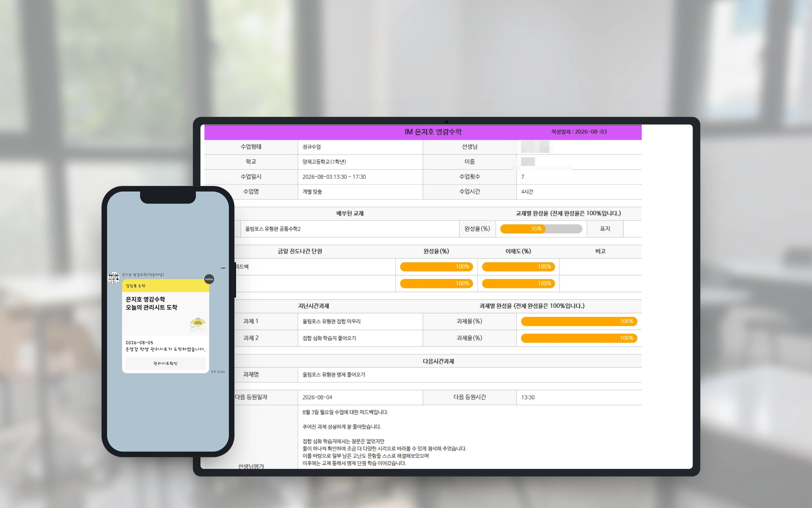Image resolution: width=812 pixels, height=508 pixels.
Task: Click the 수업횟수 value 7
Action: click(x=522, y=177)
